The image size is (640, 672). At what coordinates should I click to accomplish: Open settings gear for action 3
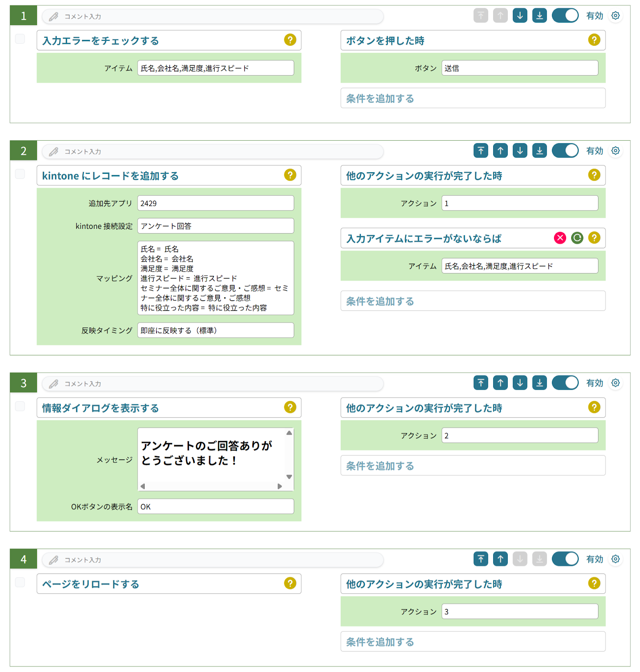615,383
